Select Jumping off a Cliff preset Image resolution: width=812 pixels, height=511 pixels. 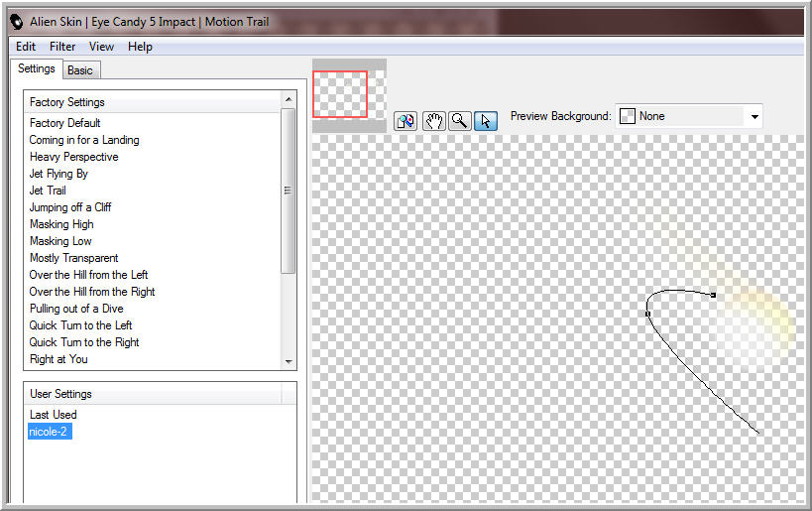tap(70, 207)
